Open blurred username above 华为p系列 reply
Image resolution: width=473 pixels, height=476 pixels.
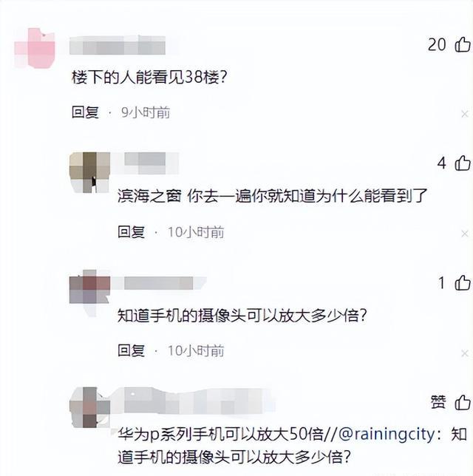pyautogui.click(x=194, y=401)
